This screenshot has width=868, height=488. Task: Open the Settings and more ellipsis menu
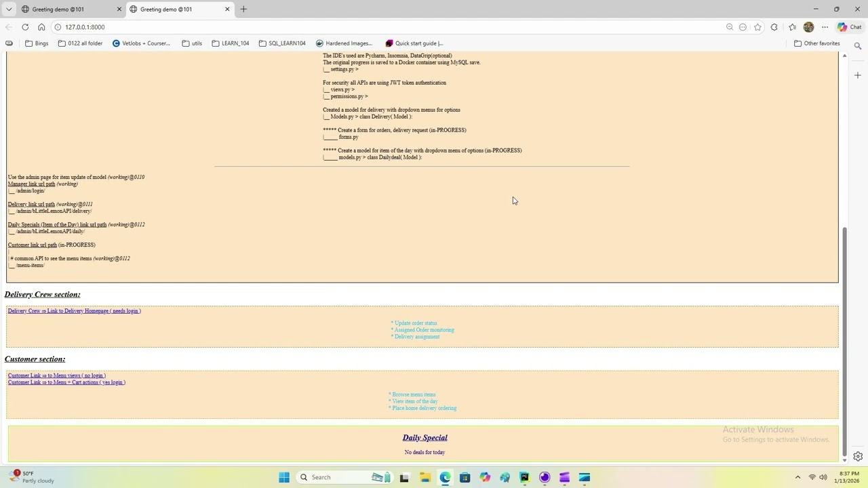[825, 27]
